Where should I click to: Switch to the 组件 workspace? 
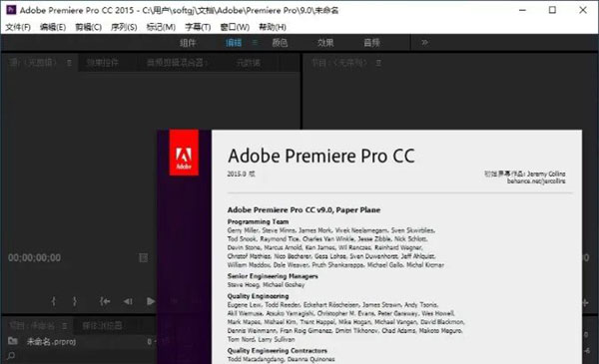[x=188, y=43]
